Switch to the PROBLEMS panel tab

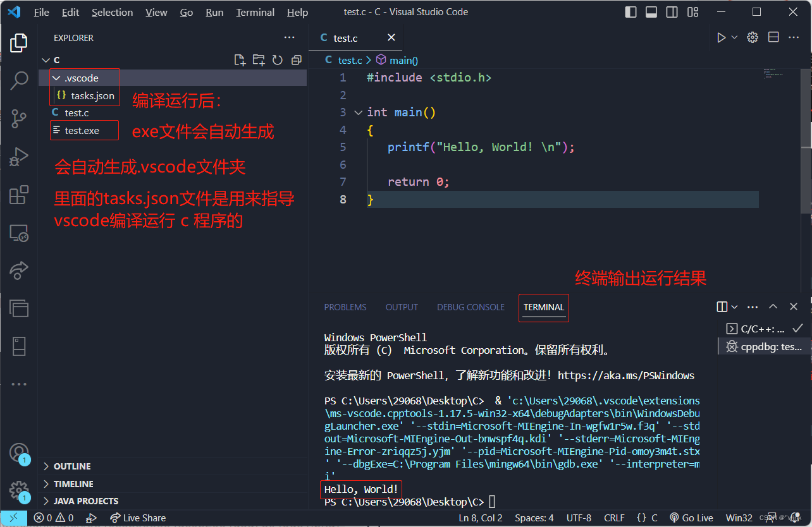pyautogui.click(x=345, y=307)
